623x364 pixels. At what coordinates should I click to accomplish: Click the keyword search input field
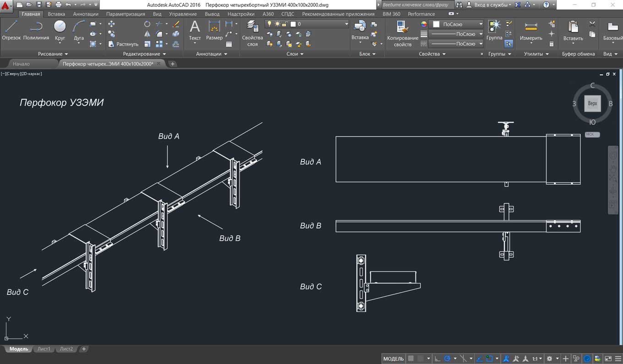click(416, 5)
